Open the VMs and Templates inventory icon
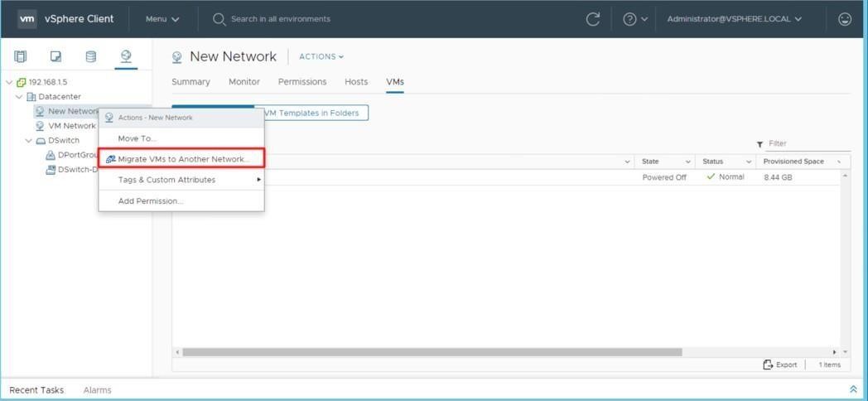The height and width of the screenshot is (401, 868). (55, 56)
